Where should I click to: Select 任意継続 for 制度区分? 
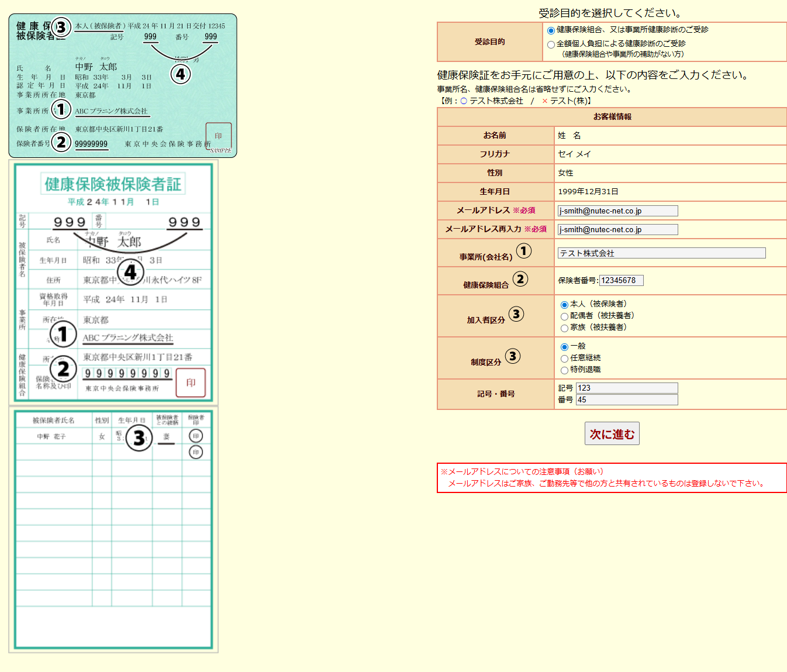pyautogui.click(x=564, y=359)
